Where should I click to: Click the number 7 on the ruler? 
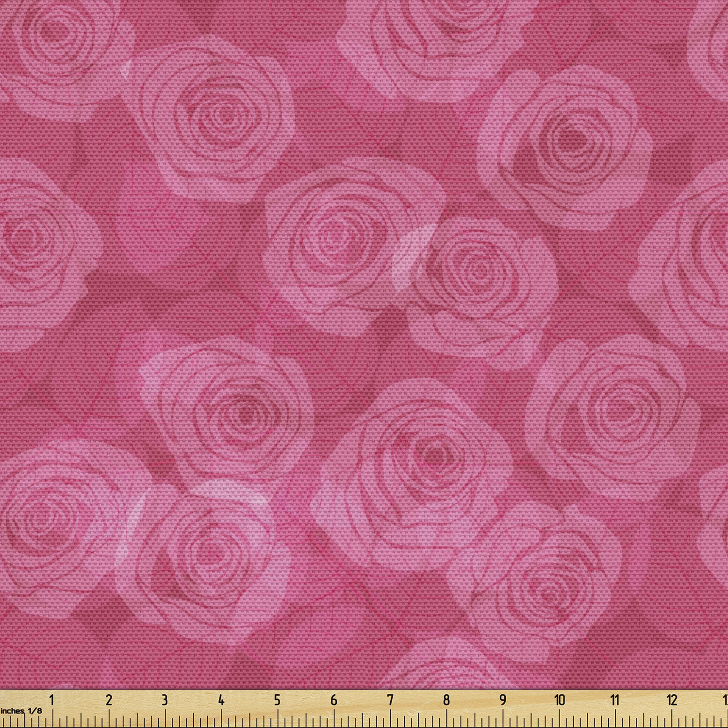pyautogui.click(x=390, y=700)
